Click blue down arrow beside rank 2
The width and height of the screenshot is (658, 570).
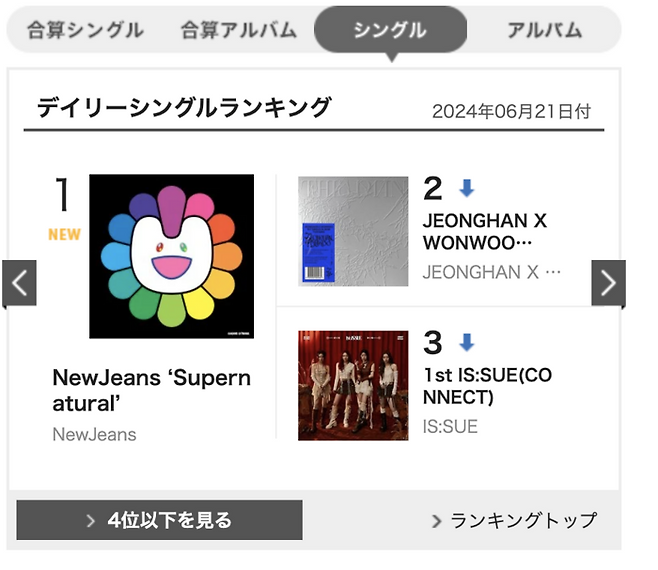pos(466,188)
